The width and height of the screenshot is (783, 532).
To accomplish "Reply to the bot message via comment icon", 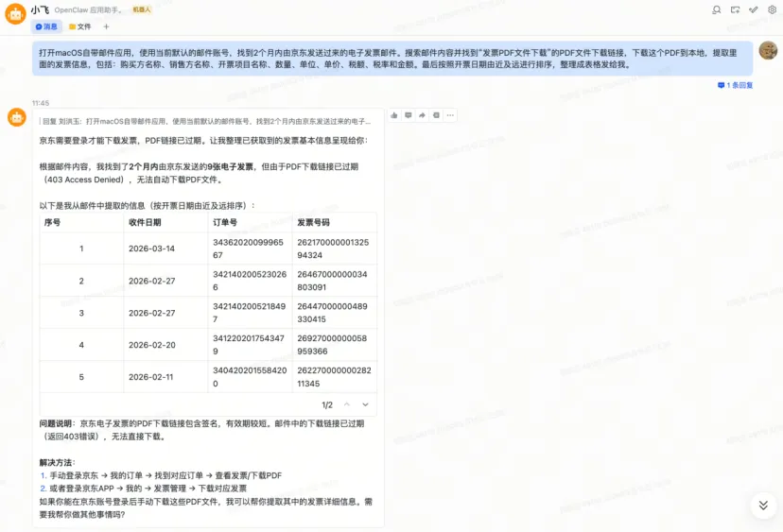I will (408, 115).
